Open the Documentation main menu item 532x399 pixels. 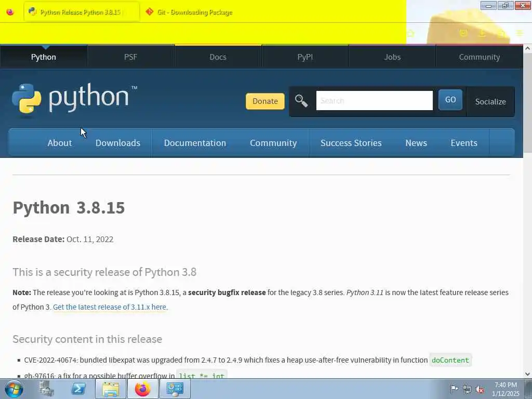pyautogui.click(x=195, y=143)
